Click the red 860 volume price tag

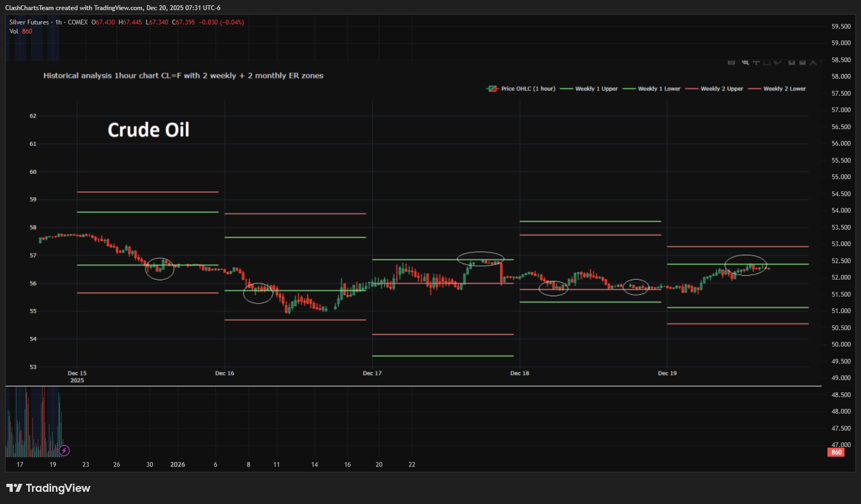point(837,452)
